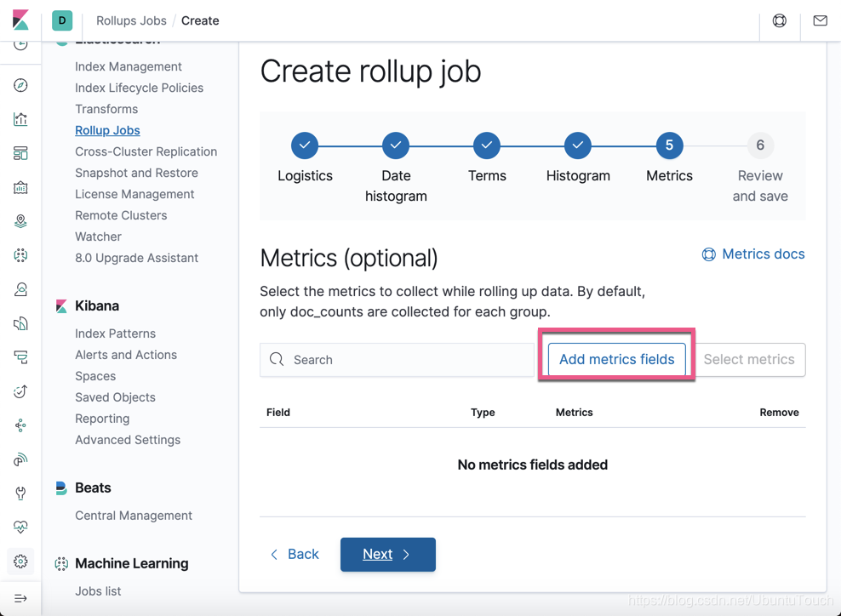Screen dimensions: 841x616
Task: Open Logs icon in sidebar
Action: click(20, 323)
